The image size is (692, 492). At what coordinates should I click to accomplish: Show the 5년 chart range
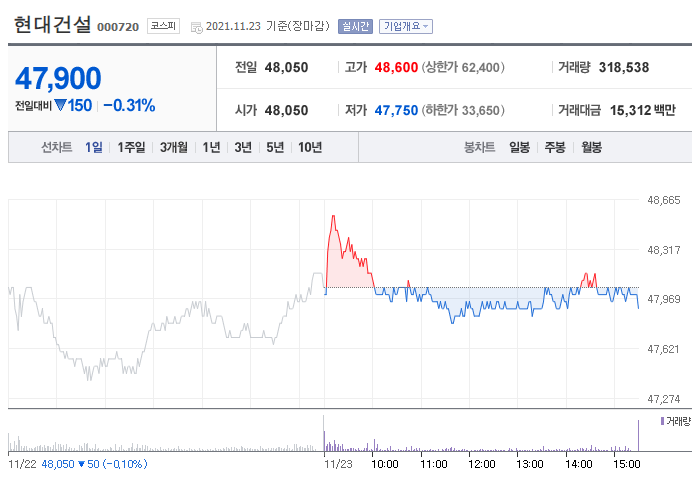[275, 147]
